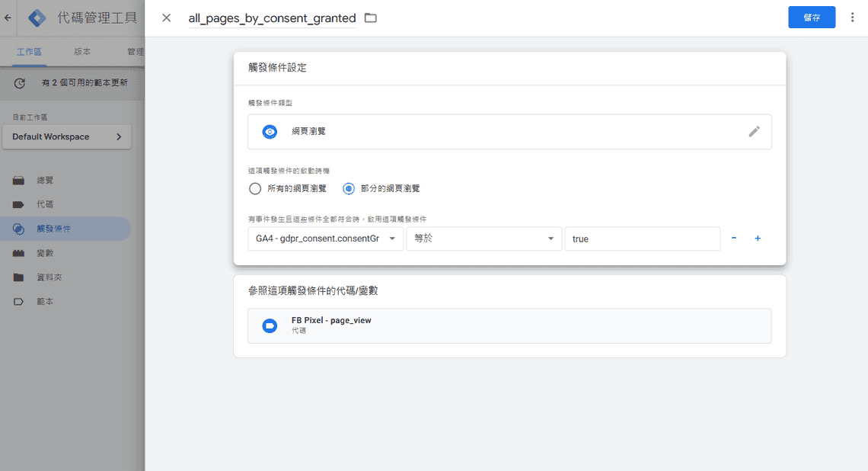The image size is (868, 471).
Task: Switch to the 版本 tab
Action: tap(82, 52)
